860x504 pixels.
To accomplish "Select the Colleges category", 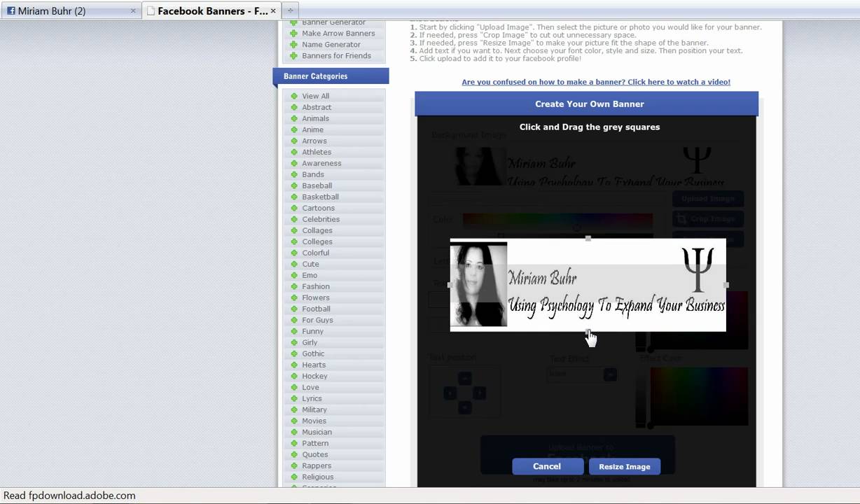I will pos(317,241).
